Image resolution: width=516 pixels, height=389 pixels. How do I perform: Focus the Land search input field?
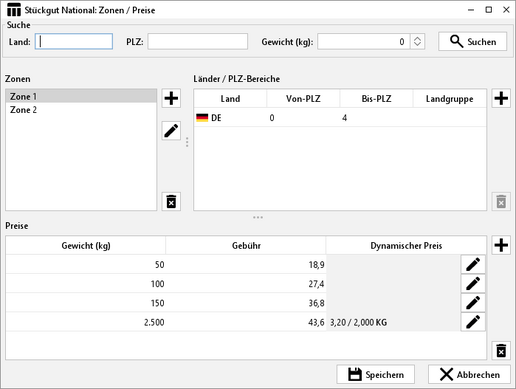[x=74, y=42]
